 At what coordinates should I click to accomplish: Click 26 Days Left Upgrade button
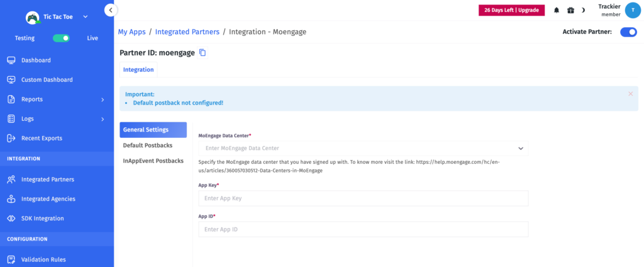(511, 10)
